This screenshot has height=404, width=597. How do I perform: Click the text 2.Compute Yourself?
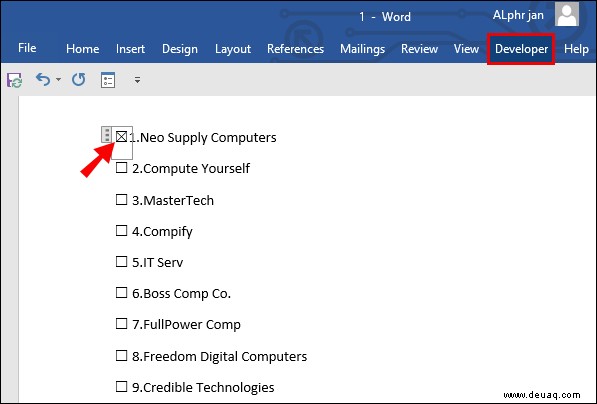191,169
